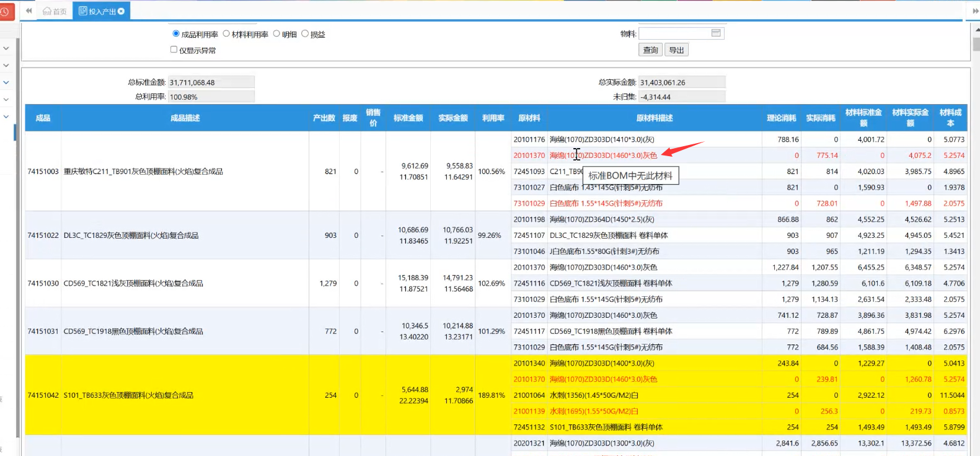
Task: Close the 投入产出 tab via its X icon
Action: (x=121, y=11)
